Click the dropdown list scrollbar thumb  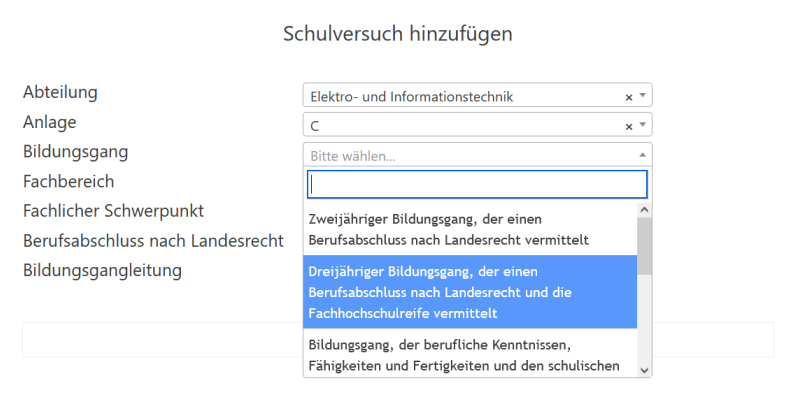[x=644, y=246]
